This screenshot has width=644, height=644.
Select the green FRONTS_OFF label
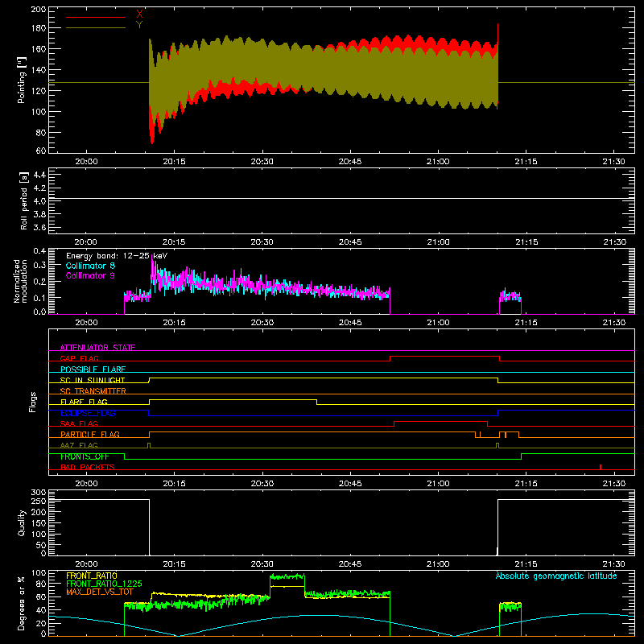(85, 456)
